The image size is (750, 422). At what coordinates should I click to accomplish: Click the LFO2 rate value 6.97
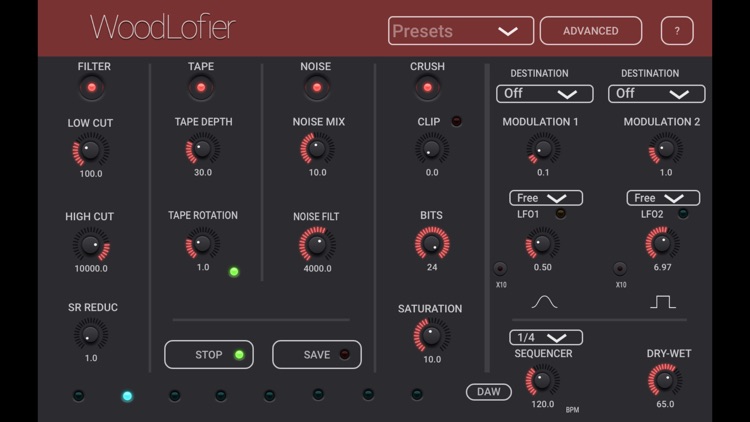point(662,267)
